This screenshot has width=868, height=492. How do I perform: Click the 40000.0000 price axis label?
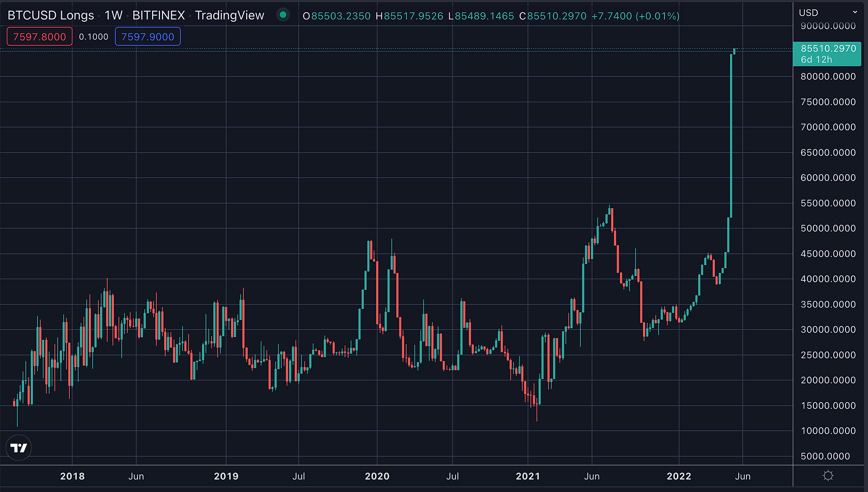tap(828, 279)
